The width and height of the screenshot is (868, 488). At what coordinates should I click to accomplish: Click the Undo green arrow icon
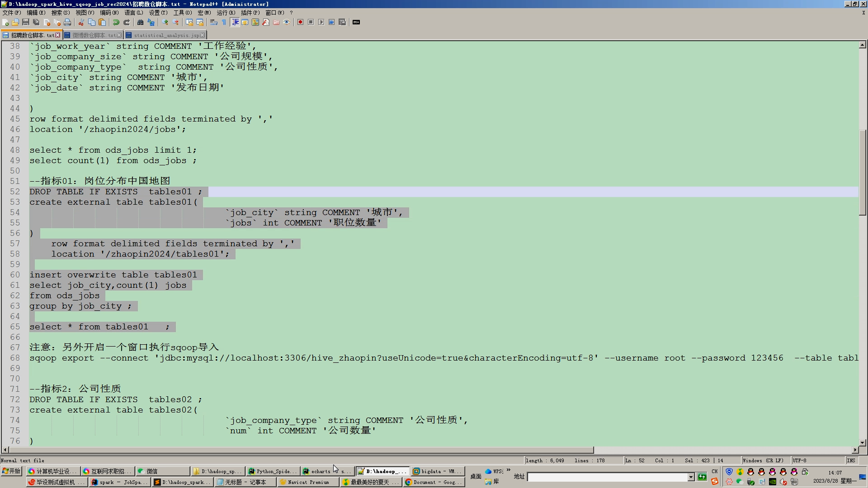[x=116, y=22]
